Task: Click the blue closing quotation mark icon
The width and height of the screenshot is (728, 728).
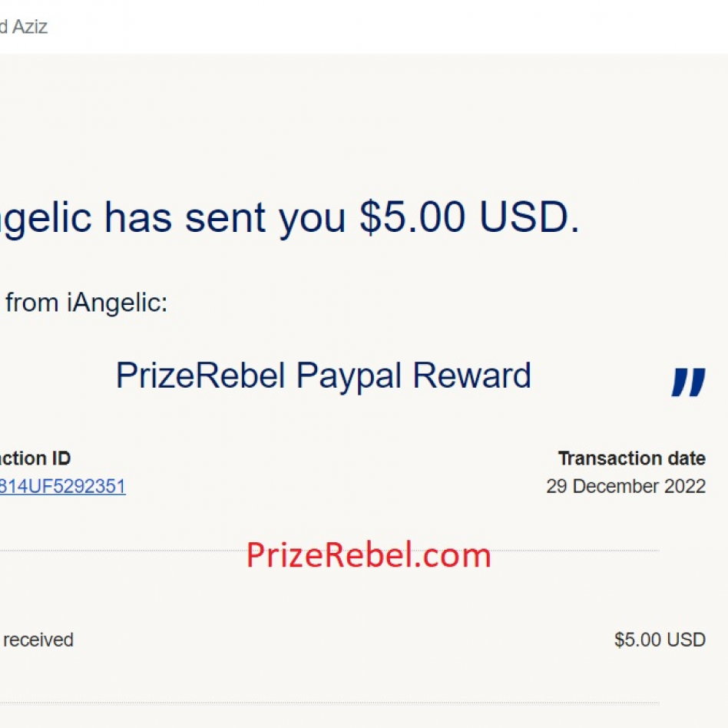Action: click(x=688, y=382)
